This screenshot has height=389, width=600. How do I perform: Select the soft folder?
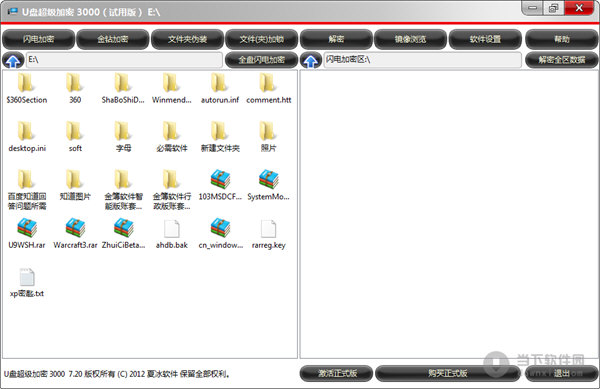75,137
